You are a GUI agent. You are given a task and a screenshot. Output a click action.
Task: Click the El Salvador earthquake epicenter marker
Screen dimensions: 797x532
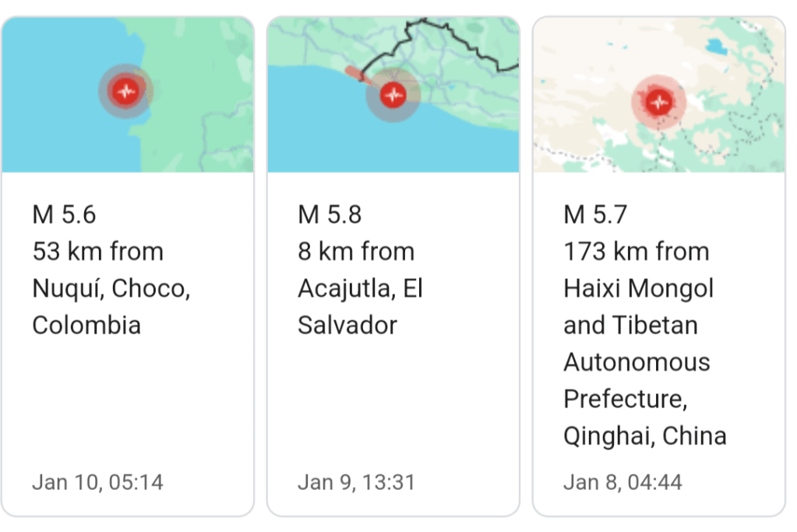[x=393, y=95]
